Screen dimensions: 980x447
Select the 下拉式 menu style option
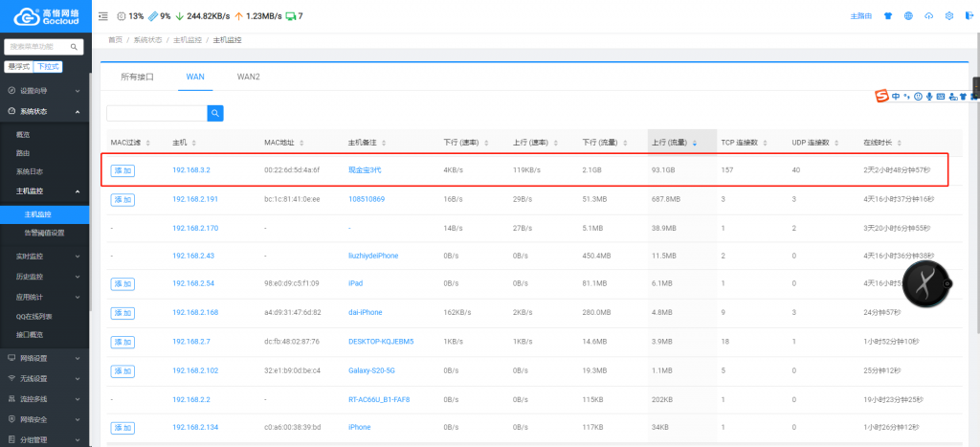[48, 67]
